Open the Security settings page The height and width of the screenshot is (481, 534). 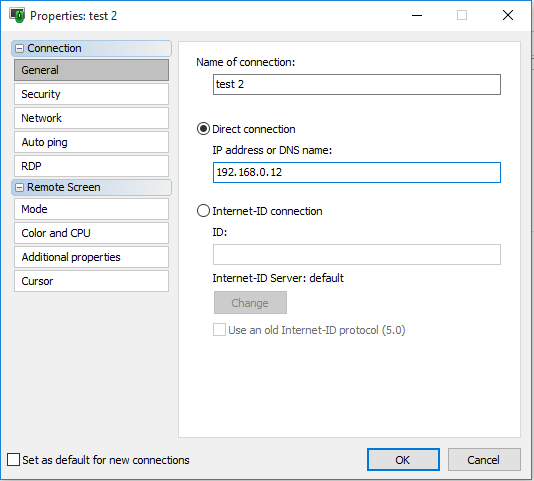pyautogui.click(x=91, y=94)
